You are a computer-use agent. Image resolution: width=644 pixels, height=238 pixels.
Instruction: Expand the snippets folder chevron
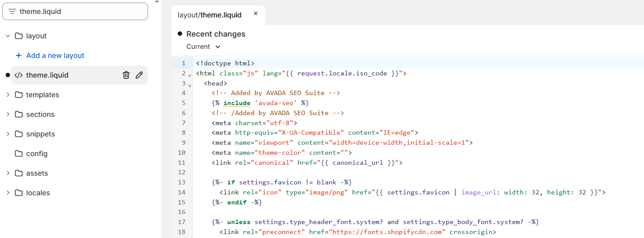[x=7, y=134]
